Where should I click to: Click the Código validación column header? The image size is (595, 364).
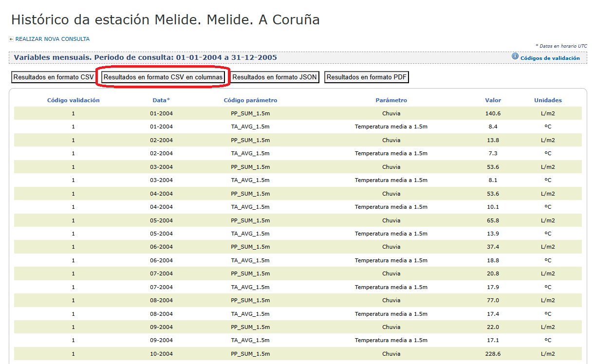click(73, 100)
